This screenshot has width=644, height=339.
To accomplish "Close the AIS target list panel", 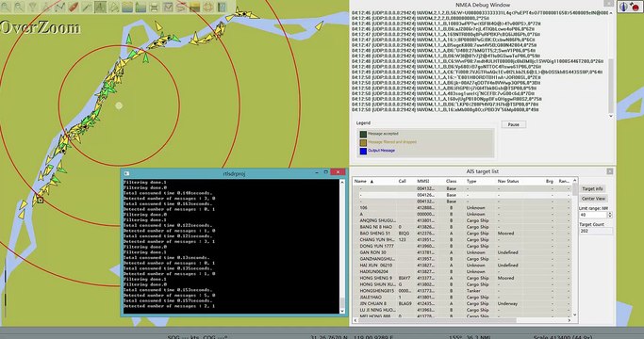I will (610, 171).
